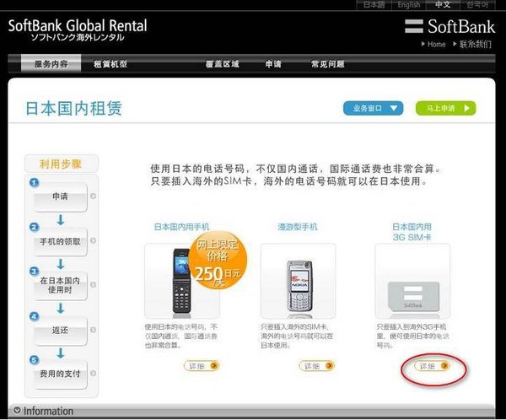Select step 5 费用的支付
The image size is (506, 420).
click(x=61, y=374)
